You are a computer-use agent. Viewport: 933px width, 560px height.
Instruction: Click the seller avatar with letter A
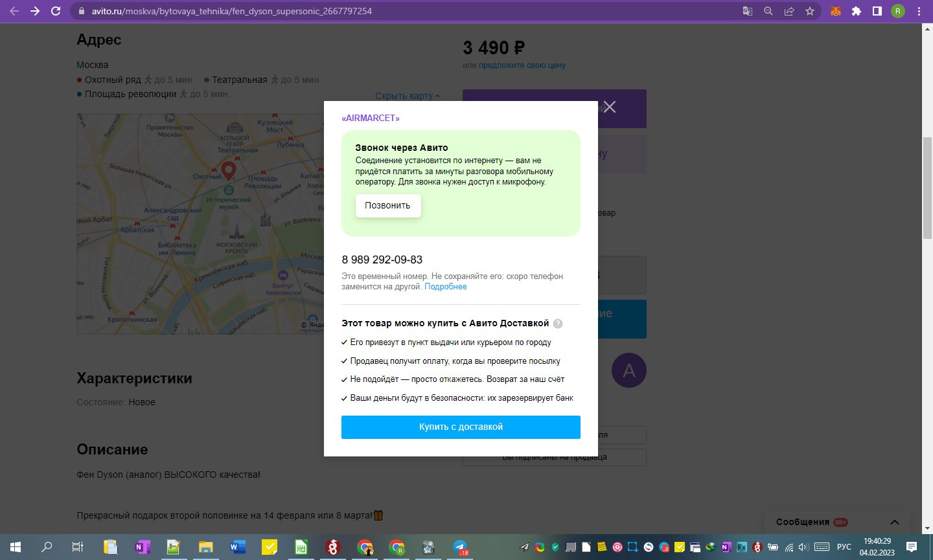[x=629, y=370]
